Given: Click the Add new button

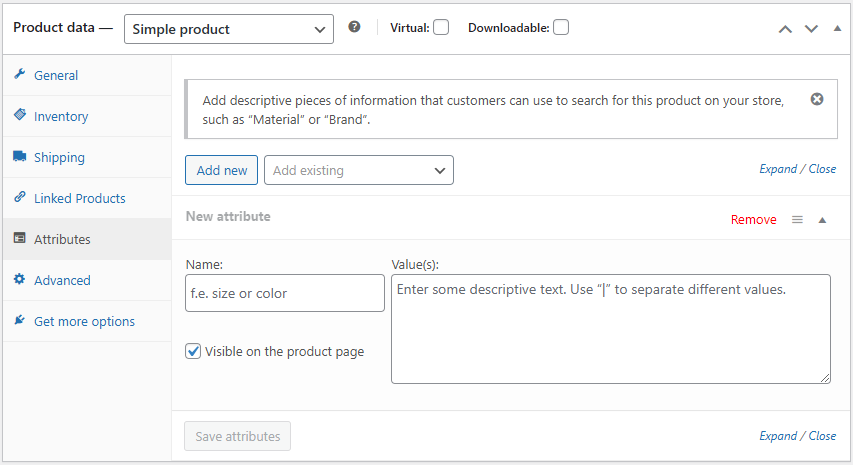Looking at the screenshot, I should pos(222,170).
